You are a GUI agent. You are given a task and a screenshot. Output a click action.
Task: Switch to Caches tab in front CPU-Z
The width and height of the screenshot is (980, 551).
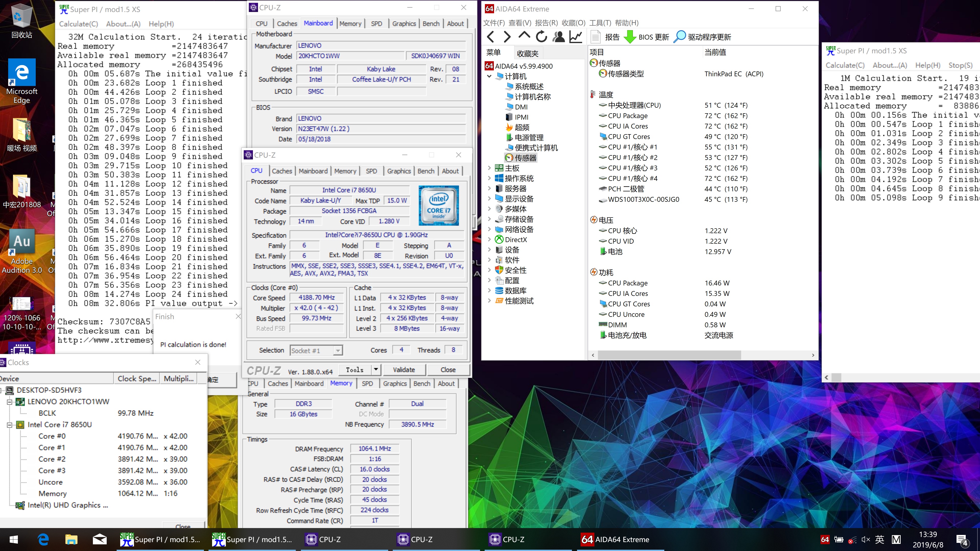click(x=282, y=171)
